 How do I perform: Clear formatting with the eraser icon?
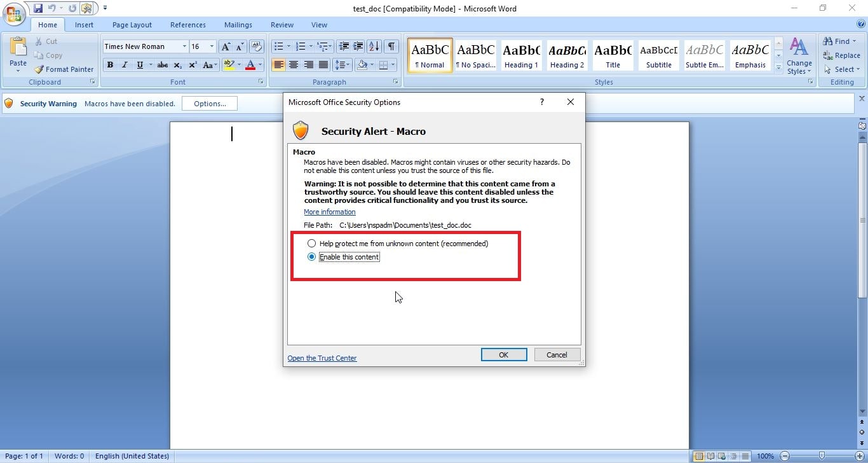(x=257, y=46)
